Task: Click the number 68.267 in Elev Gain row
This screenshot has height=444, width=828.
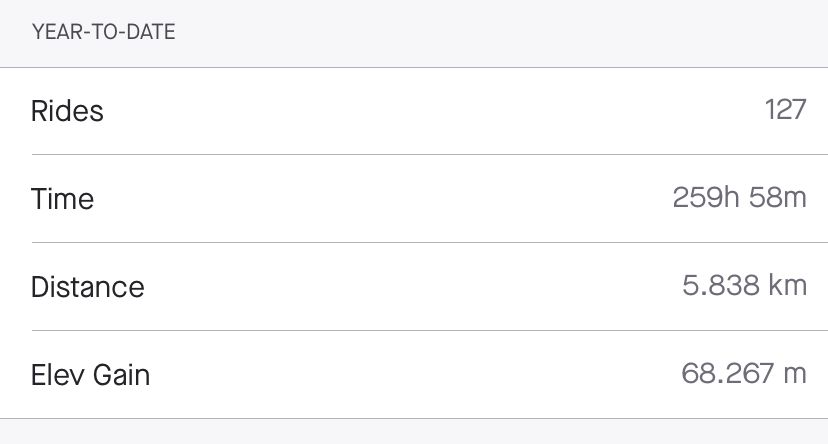Action: (728, 374)
